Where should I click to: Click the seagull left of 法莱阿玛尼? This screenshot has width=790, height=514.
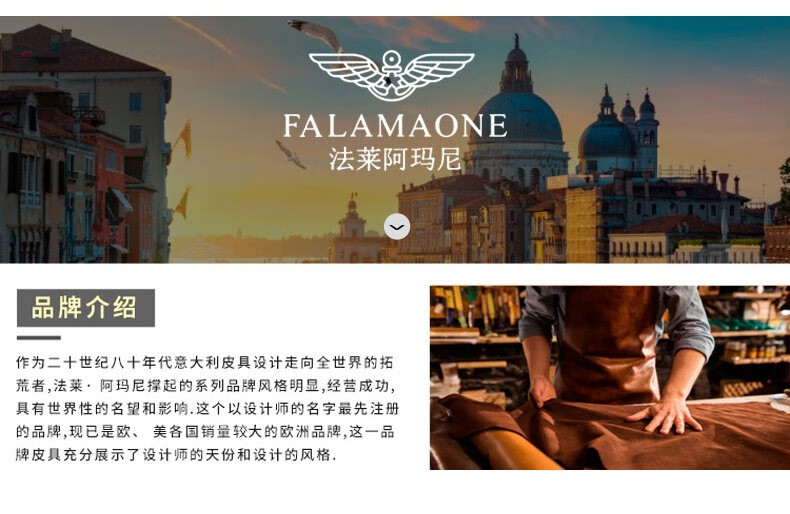(x=291, y=154)
